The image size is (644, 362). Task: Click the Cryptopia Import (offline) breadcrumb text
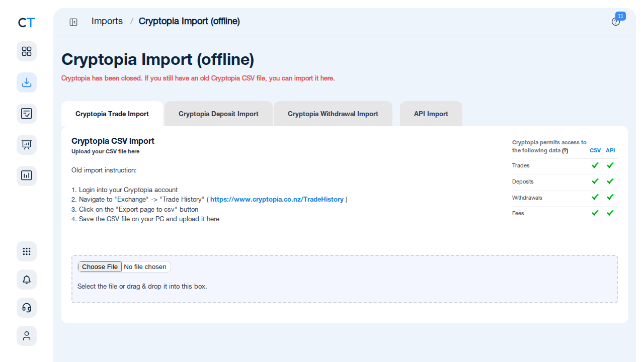[189, 21]
